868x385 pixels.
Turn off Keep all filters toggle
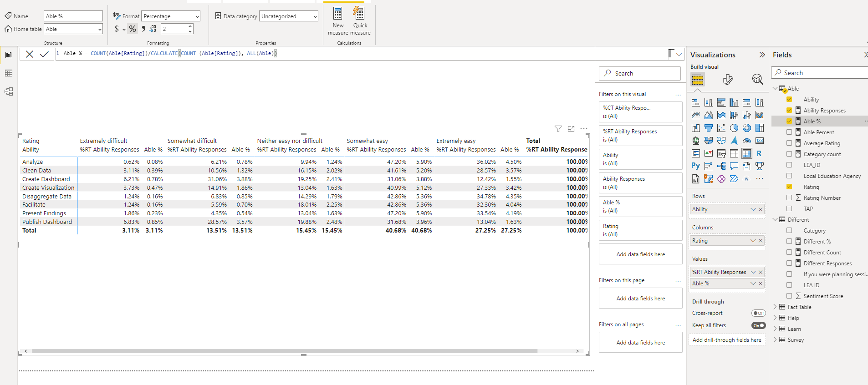pos(758,325)
